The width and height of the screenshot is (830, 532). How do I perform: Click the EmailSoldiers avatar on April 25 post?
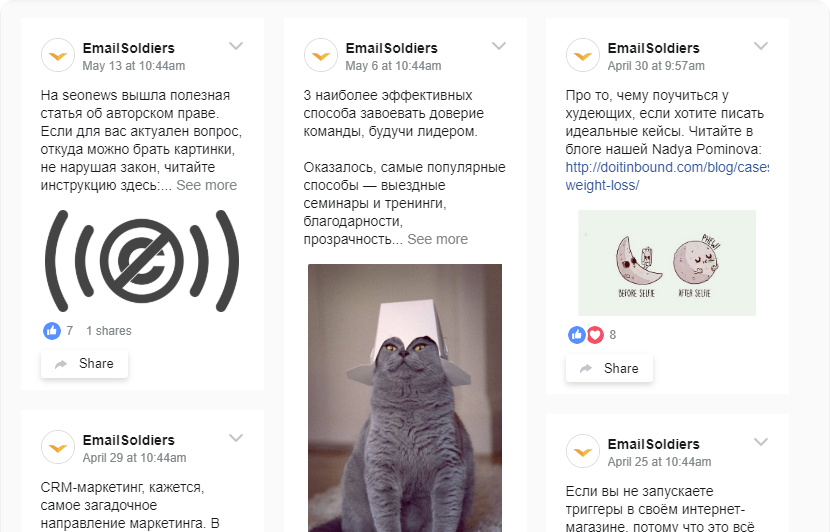pyautogui.click(x=583, y=451)
